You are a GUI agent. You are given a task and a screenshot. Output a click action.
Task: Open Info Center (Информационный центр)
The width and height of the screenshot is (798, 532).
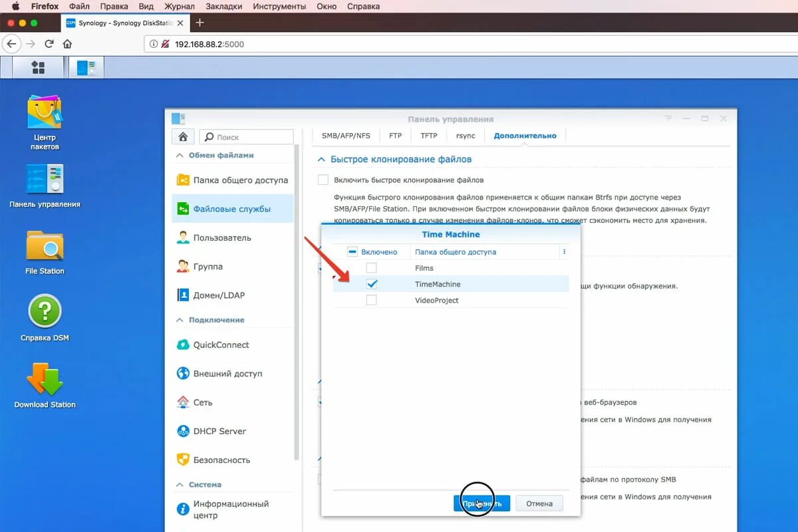point(232,509)
